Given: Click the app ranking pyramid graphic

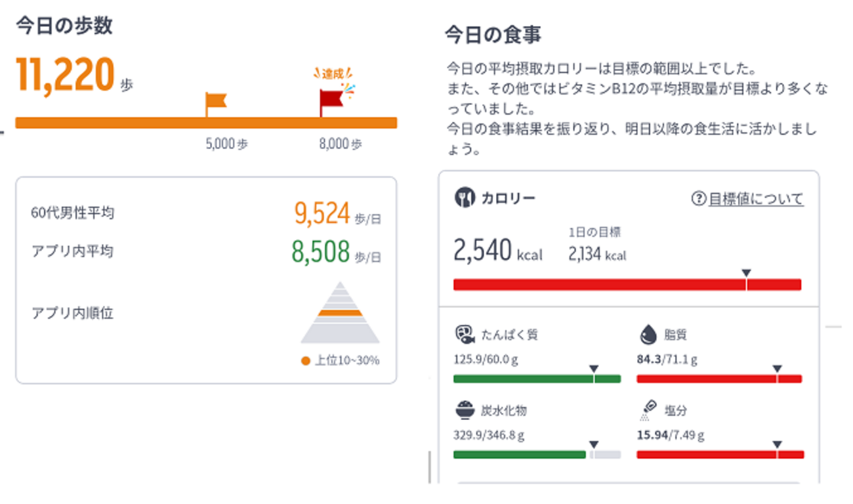Looking at the screenshot, I should [340, 312].
